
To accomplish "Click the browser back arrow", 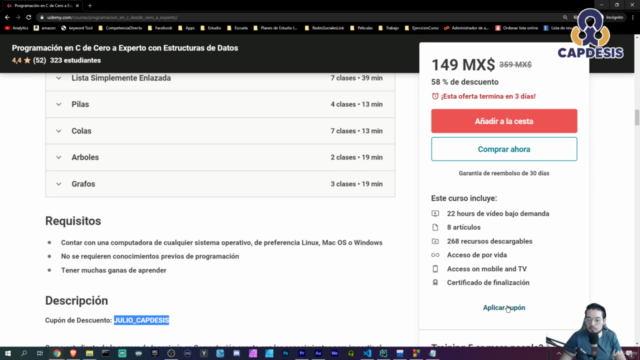I will coord(7,18).
